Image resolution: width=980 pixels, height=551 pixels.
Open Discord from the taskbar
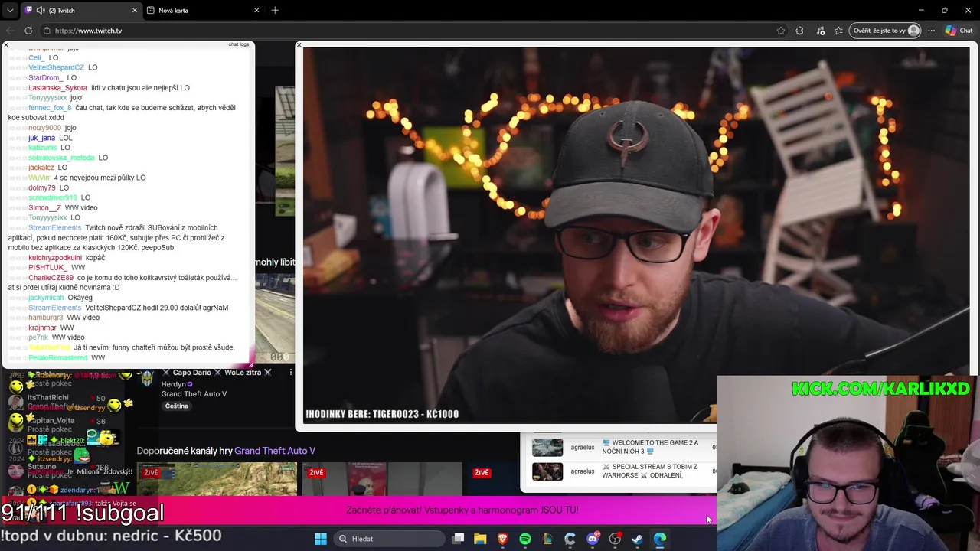tap(593, 539)
